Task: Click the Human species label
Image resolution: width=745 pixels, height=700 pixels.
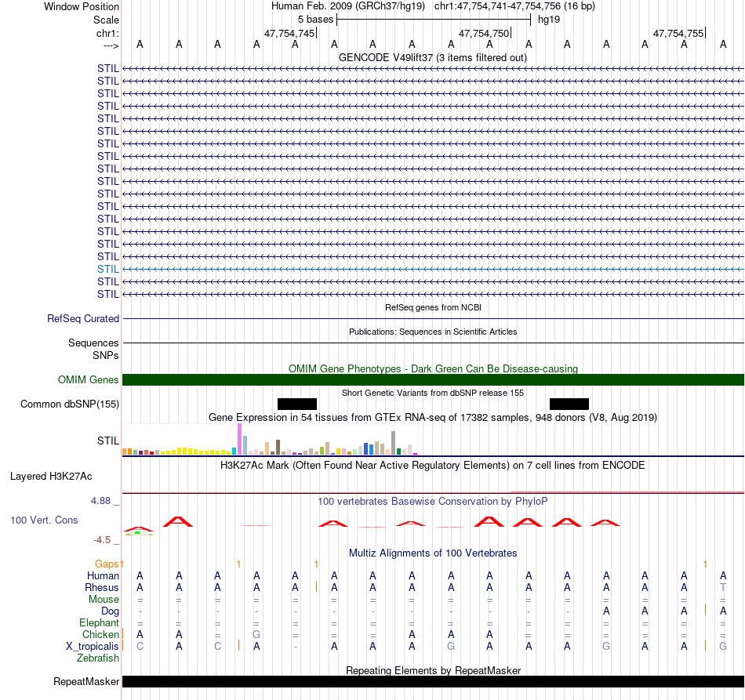Action: click(103, 575)
